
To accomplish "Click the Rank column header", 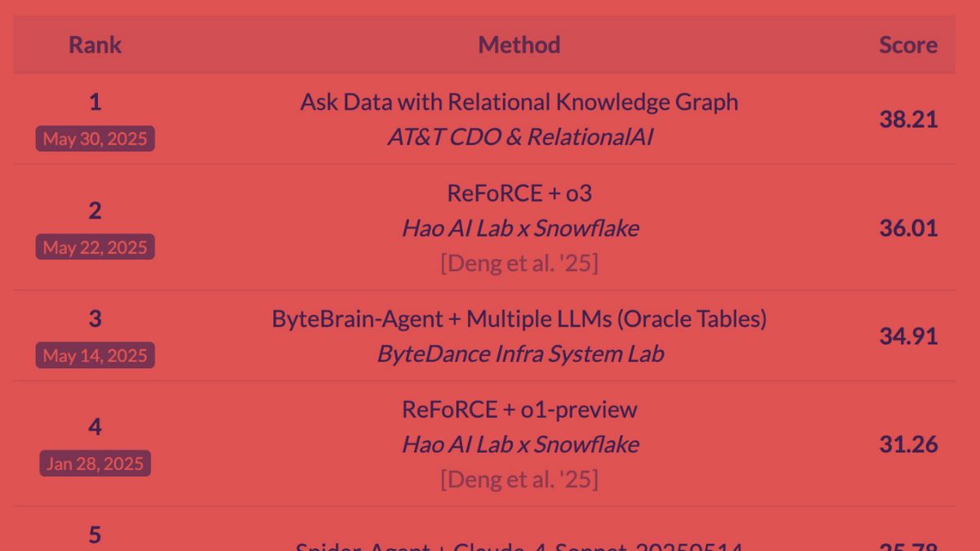I will tap(95, 45).
